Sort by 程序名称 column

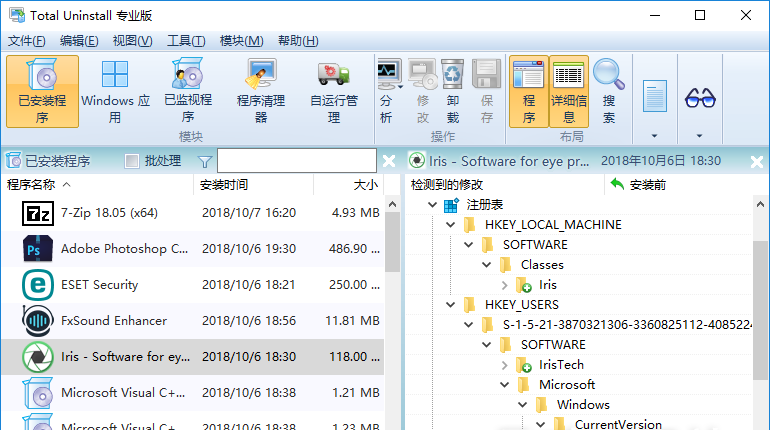98,185
